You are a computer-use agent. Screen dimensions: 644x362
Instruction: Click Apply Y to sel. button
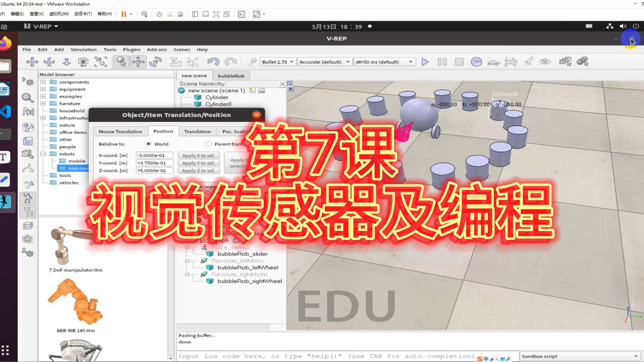(198, 163)
